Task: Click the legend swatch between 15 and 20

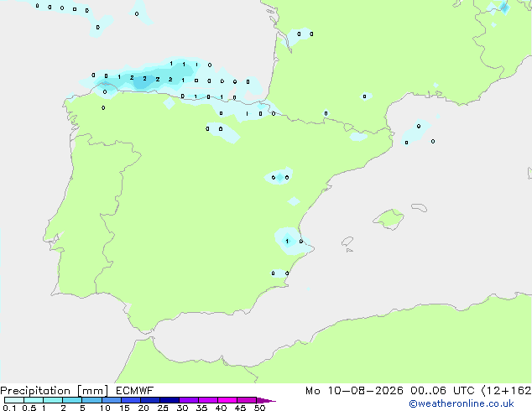Action: point(130,400)
